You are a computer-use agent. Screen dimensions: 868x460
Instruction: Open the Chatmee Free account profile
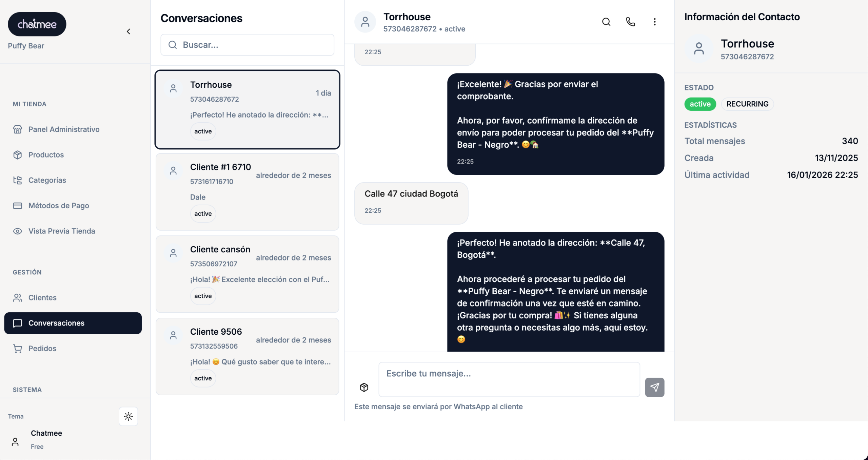[x=46, y=439]
